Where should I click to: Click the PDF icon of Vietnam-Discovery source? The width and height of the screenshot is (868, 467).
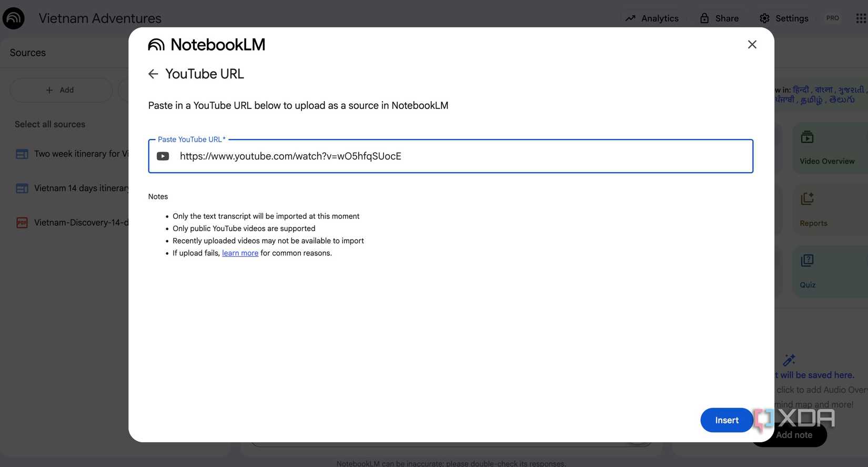[22, 223]
